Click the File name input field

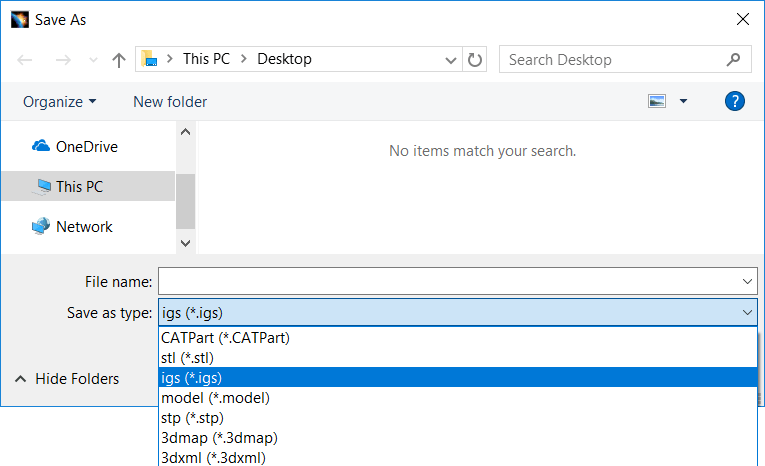[x=448, y=283]
